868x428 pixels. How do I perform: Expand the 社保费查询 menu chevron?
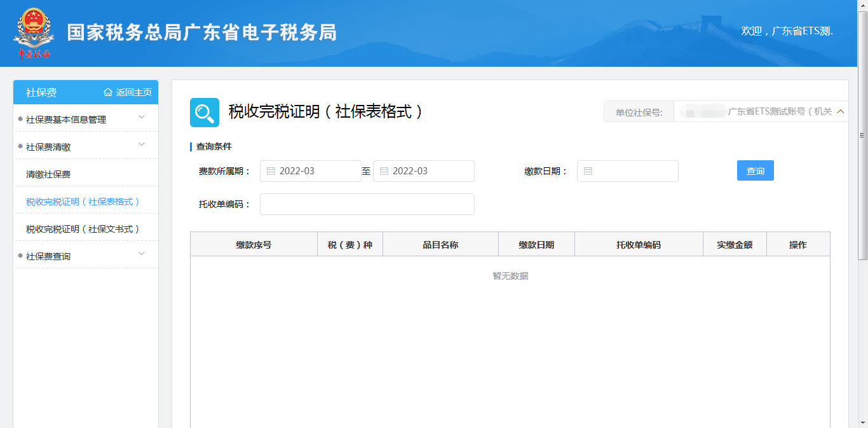[x=142, y=254]
